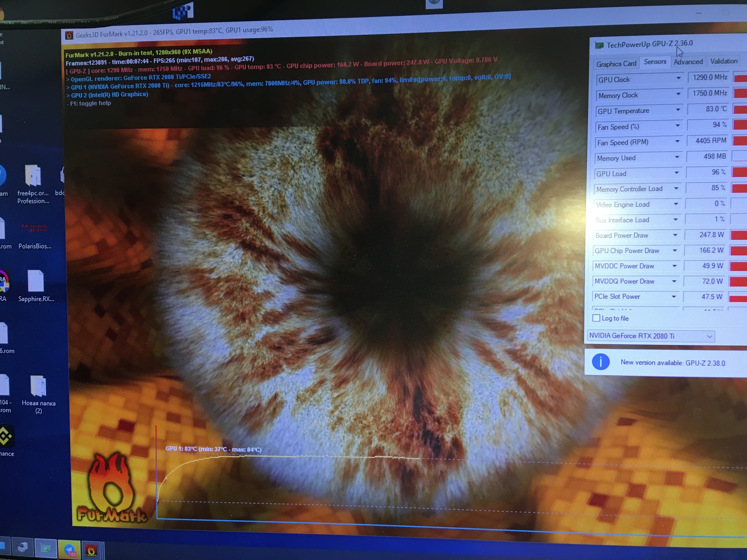Click the 'F1: toggle help' line in FurMark
This screenshot has height=560, width=747.
coord(89,103)
